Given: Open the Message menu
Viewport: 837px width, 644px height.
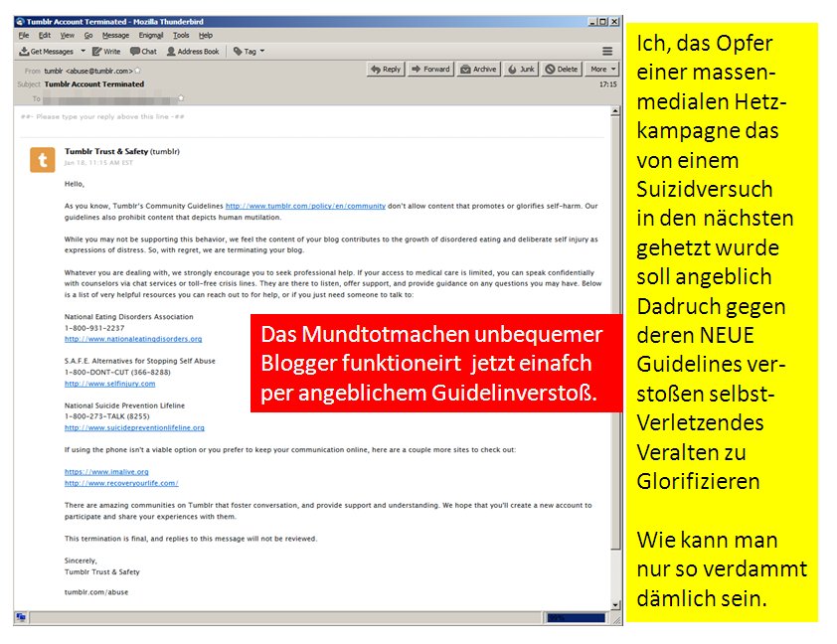Looking at the screenshot, I should pos(115,35).
